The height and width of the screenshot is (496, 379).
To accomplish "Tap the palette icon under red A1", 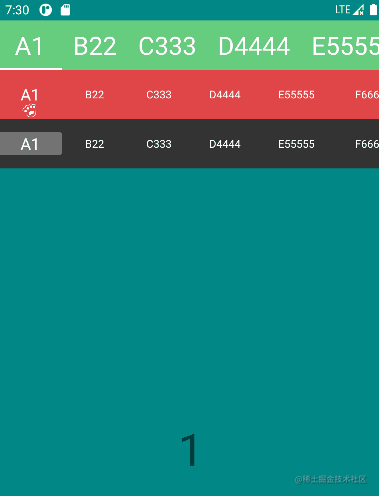I will [30, 111].
